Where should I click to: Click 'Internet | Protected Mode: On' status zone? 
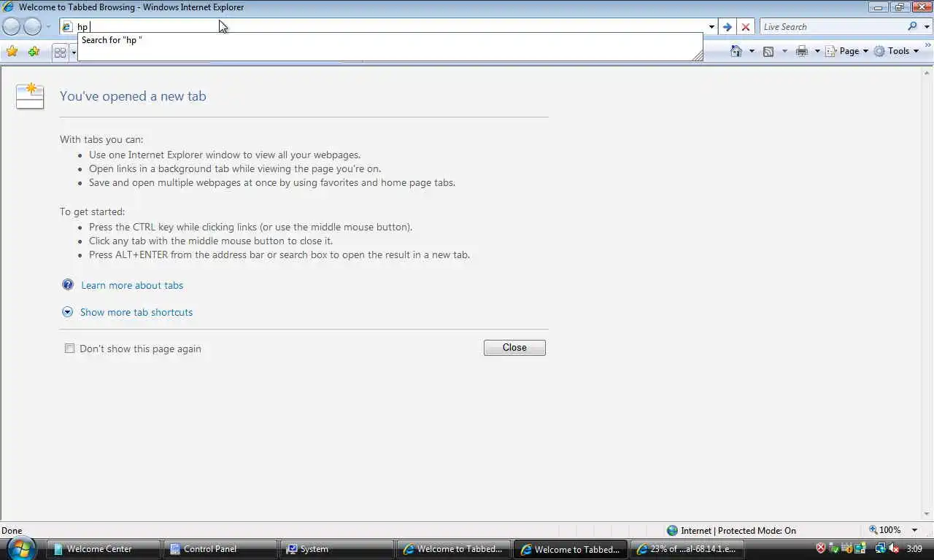point(738,531)
